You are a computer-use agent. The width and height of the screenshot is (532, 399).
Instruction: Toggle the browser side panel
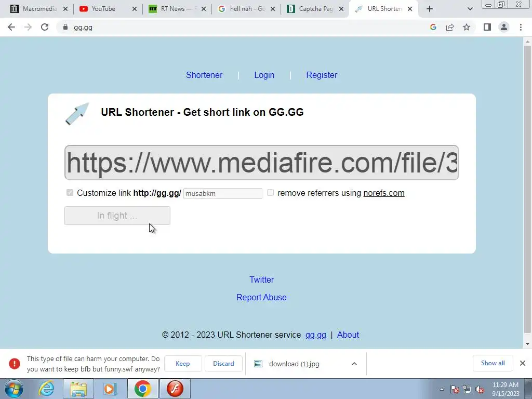click(487, 27)
